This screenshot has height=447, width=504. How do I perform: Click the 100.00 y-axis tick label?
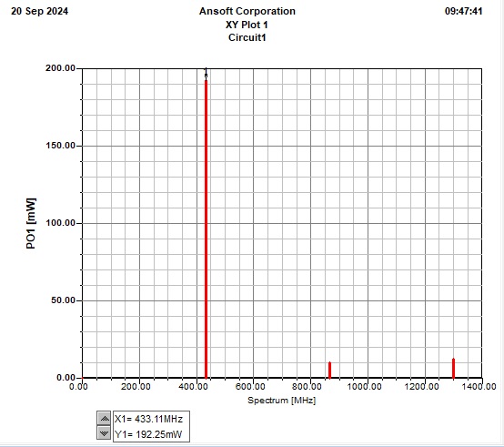coord(60,222)
